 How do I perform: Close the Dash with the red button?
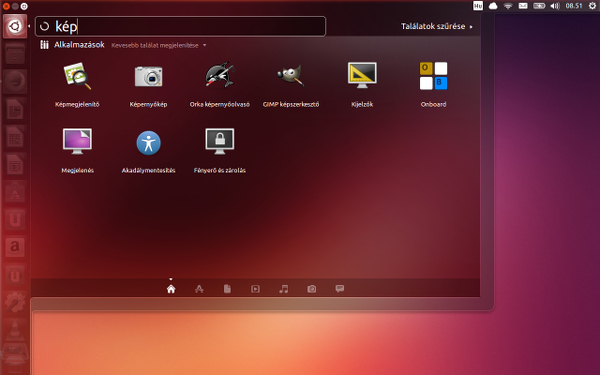coord(6,6)
